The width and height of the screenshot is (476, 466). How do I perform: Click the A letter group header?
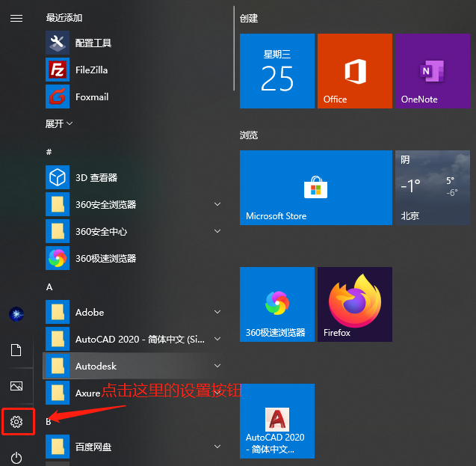pyautogui.click(x=49, y=287)
